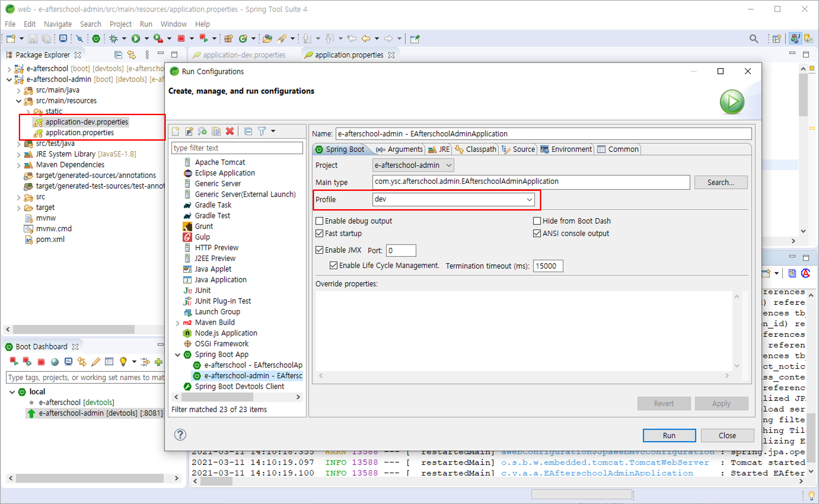Switch to the Environment tab
This screenshot has width=819, height=504.
click(x=566, y=149)
